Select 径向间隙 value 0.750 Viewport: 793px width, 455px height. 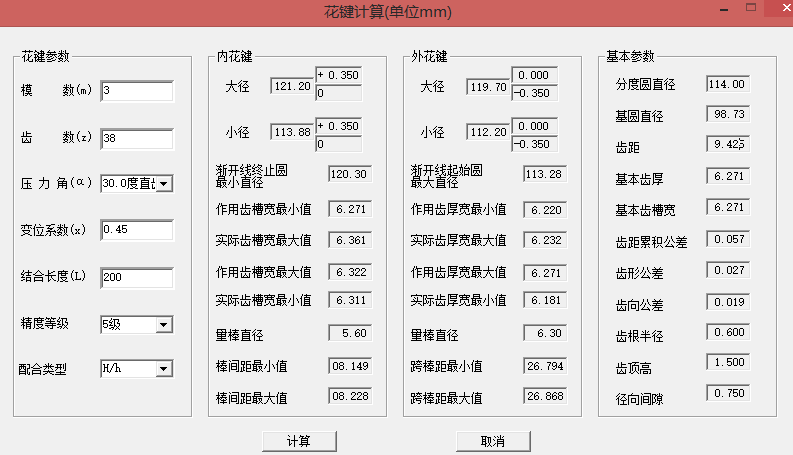pos(728,393)
